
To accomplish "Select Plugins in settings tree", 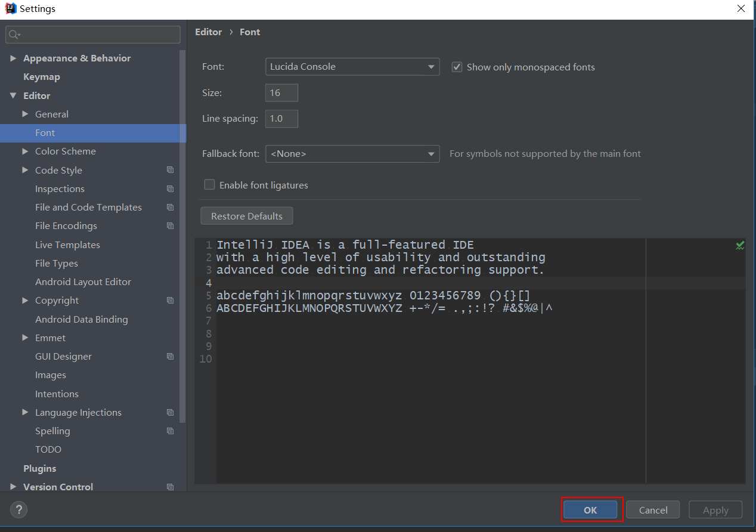I will pos(40,469).
